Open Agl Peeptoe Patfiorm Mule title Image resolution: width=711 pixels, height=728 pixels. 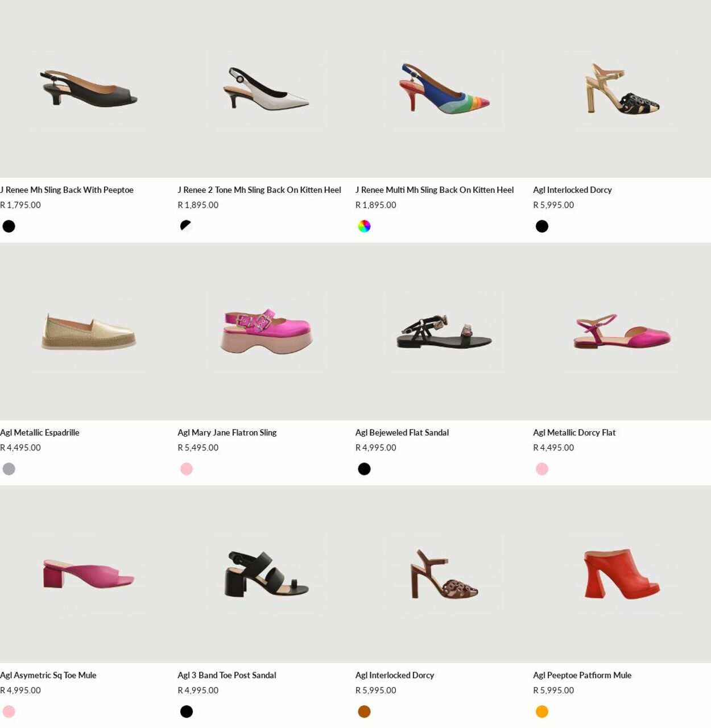click(582, 676)
